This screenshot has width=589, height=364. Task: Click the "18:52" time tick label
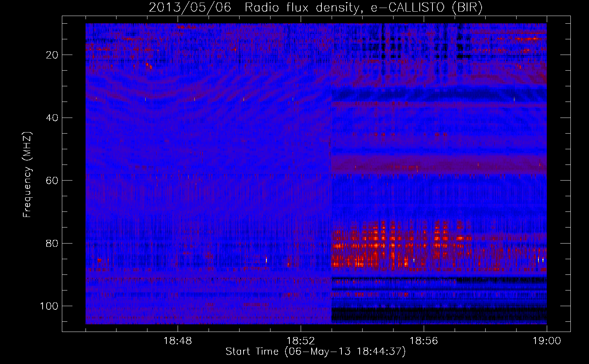point(301,341)
